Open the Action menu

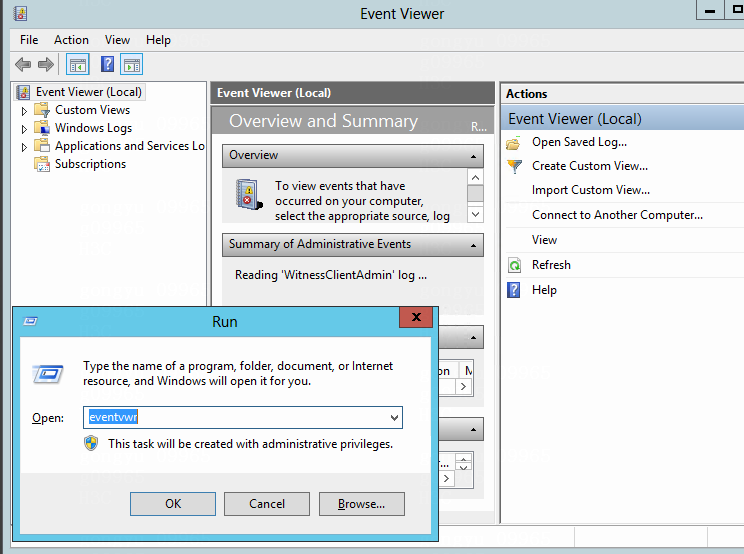click(71, 40)
